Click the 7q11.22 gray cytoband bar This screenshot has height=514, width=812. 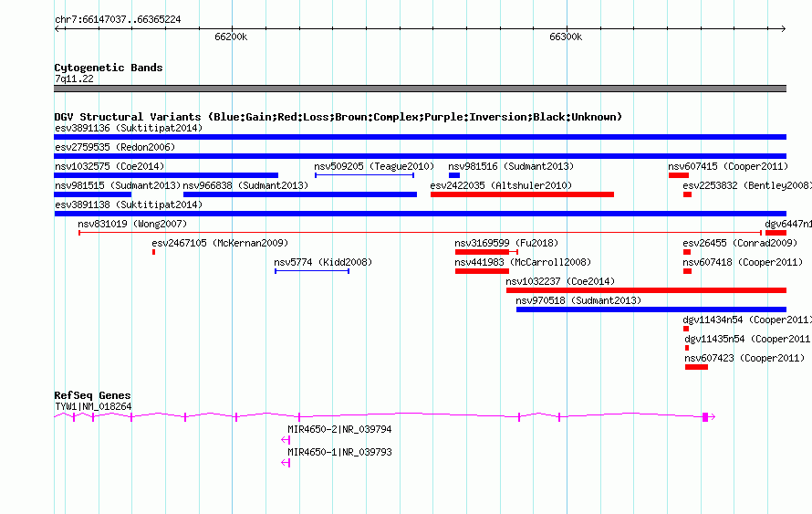point(420,89)
